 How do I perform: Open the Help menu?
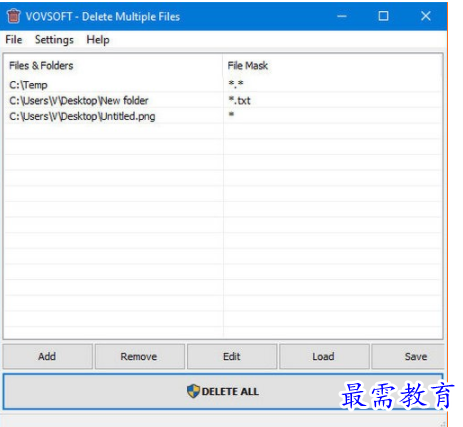tap(98, 40)
